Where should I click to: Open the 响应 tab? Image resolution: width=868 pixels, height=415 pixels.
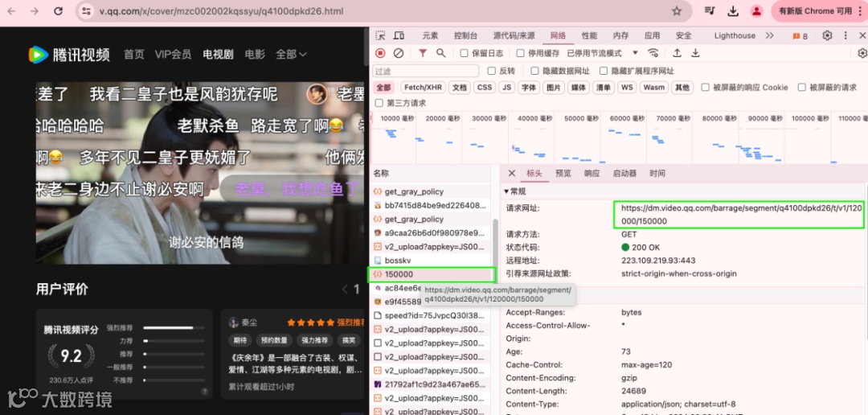click(x=592, y=174)
